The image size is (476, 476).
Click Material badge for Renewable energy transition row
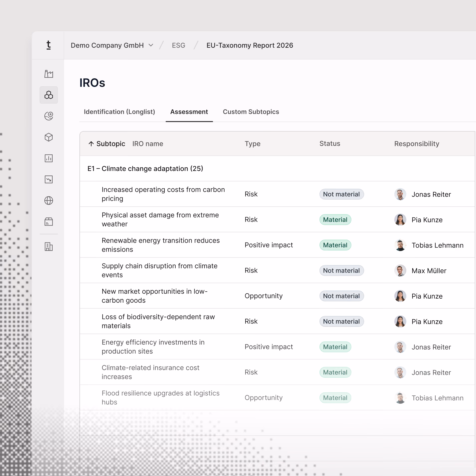(335, 245)
